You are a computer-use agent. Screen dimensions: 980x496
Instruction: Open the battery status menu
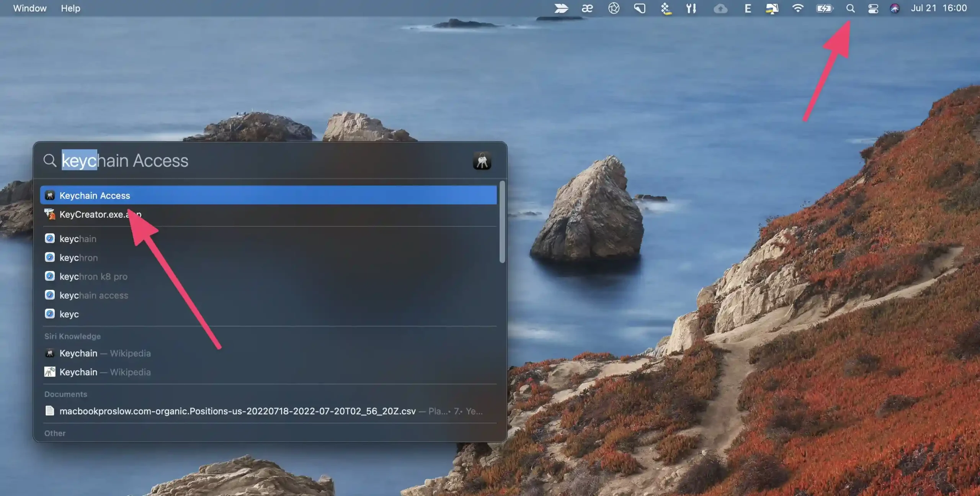point(824,8)
